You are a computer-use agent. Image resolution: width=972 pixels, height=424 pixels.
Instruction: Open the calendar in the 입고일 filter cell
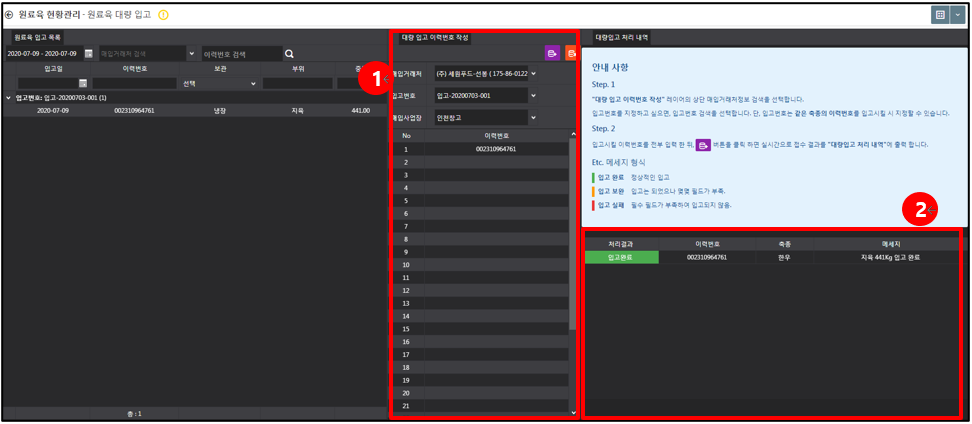tap(82, 84)
